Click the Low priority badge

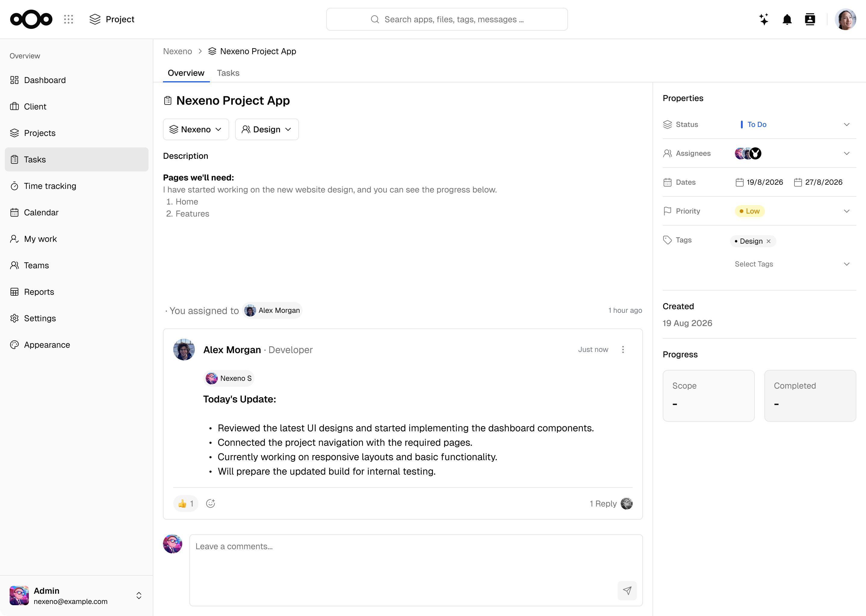coord(750,211)
